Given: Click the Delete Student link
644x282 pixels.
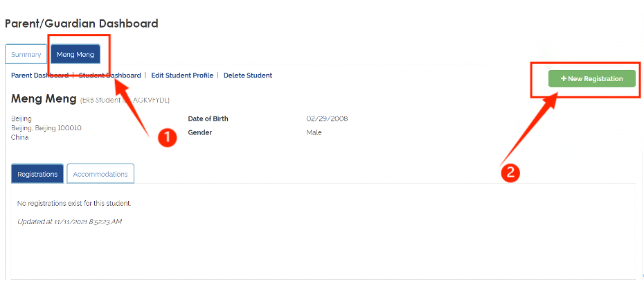Looking at the screenshot, I should click(247, 76).
